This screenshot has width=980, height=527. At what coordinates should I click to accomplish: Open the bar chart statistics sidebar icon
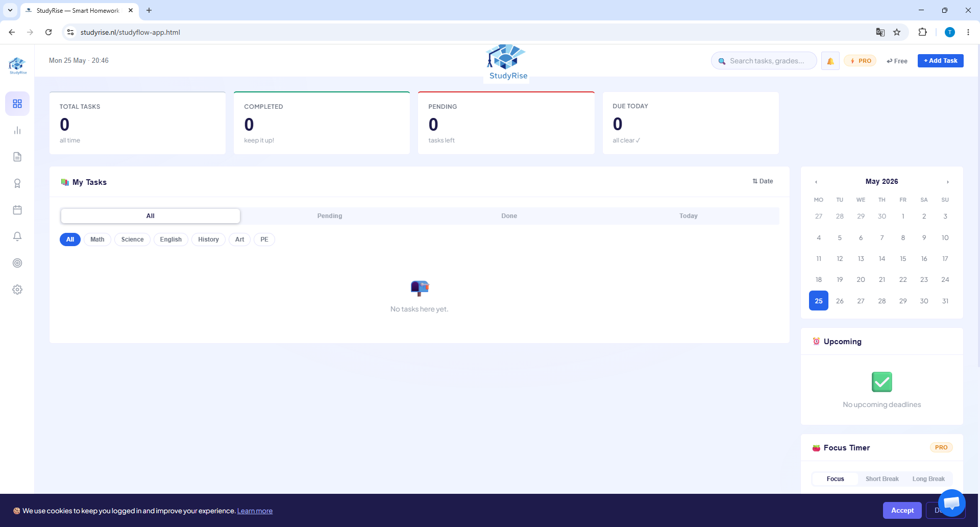pos(17,130)
